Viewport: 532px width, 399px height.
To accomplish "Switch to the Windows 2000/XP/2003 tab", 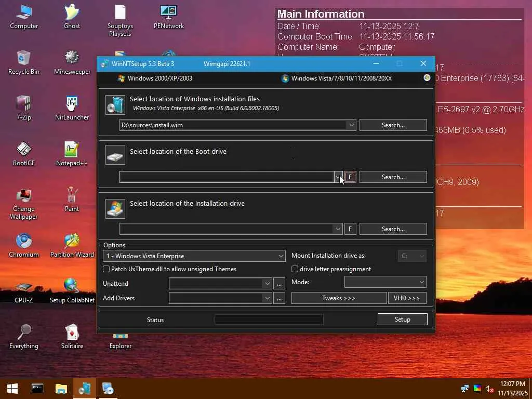I will tap(155, 78).
